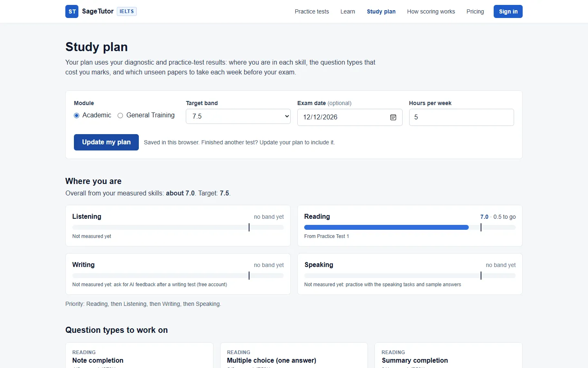Select the Academic module radio button
The width and height of the screenshot is (588, 368).
point(76,116)
